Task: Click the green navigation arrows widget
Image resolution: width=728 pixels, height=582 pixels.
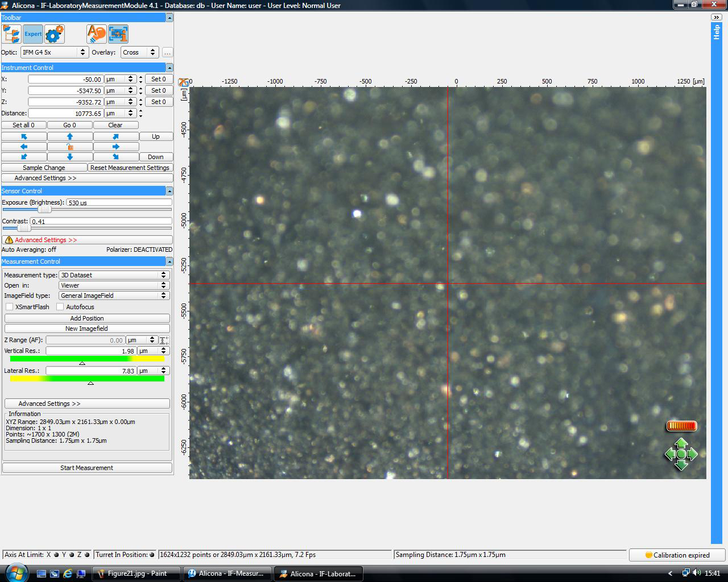Action: click(681, 454)
